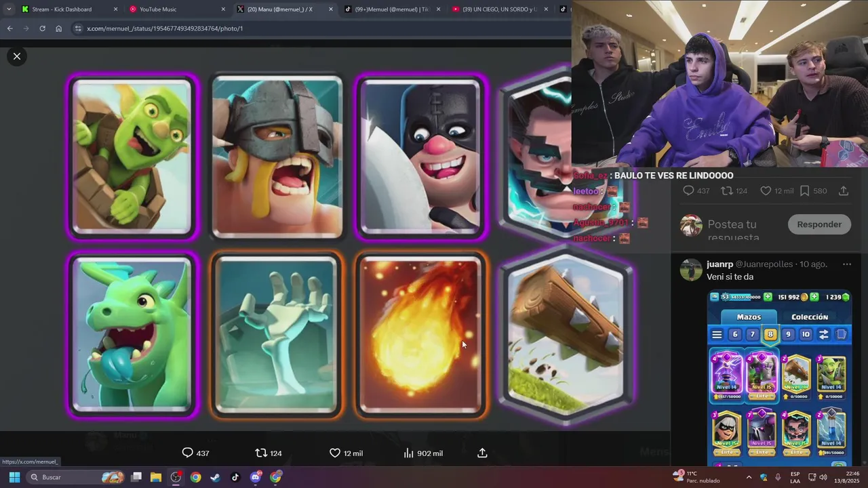868x488 pixels.
Task: Open Discord from the taskbar
Action: [256, 477]
